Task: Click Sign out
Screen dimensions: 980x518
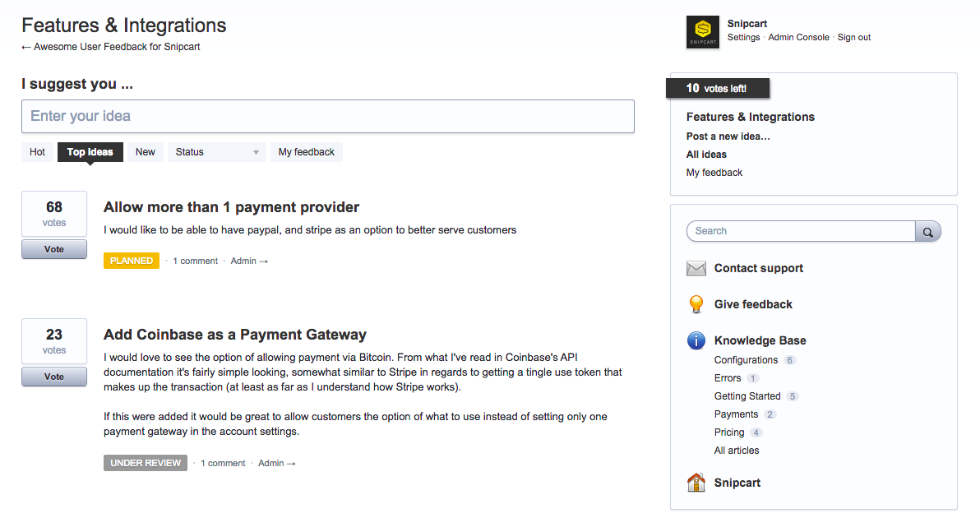Action: 854,38
